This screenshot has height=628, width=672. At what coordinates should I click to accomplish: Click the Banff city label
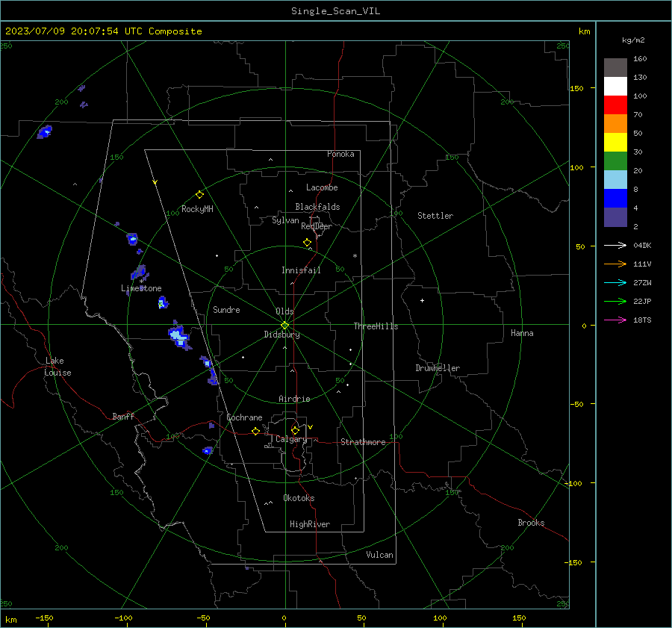click(123, 416)
